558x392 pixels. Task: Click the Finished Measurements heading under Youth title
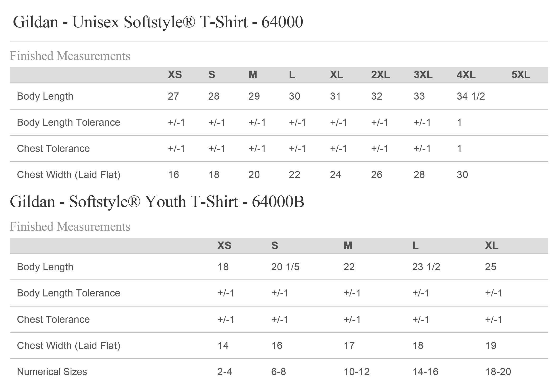tap(70, 227)
